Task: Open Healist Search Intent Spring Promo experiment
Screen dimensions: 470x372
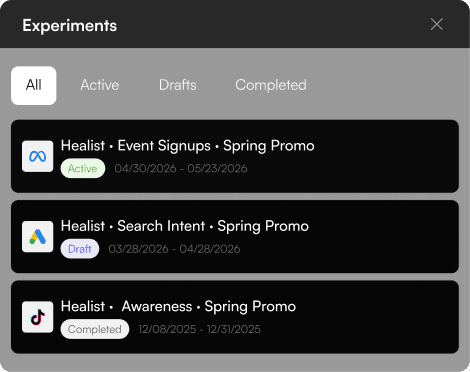Action: pyautogui.click(x=185, y=226)
